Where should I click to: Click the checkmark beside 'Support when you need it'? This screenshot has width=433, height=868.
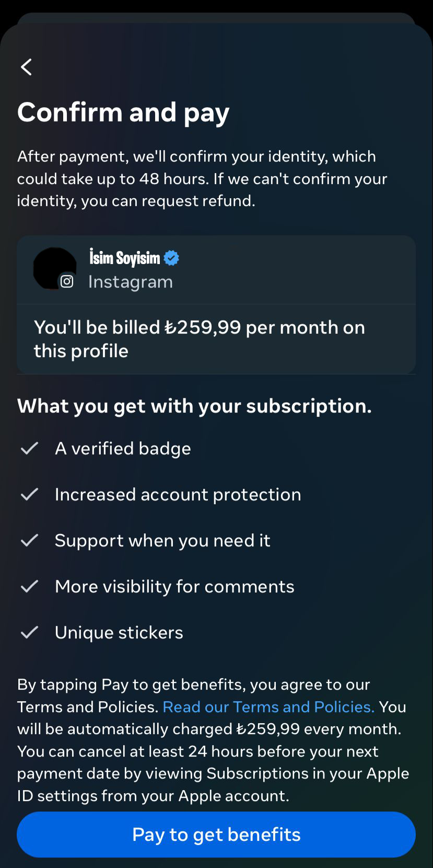(30, 540)
